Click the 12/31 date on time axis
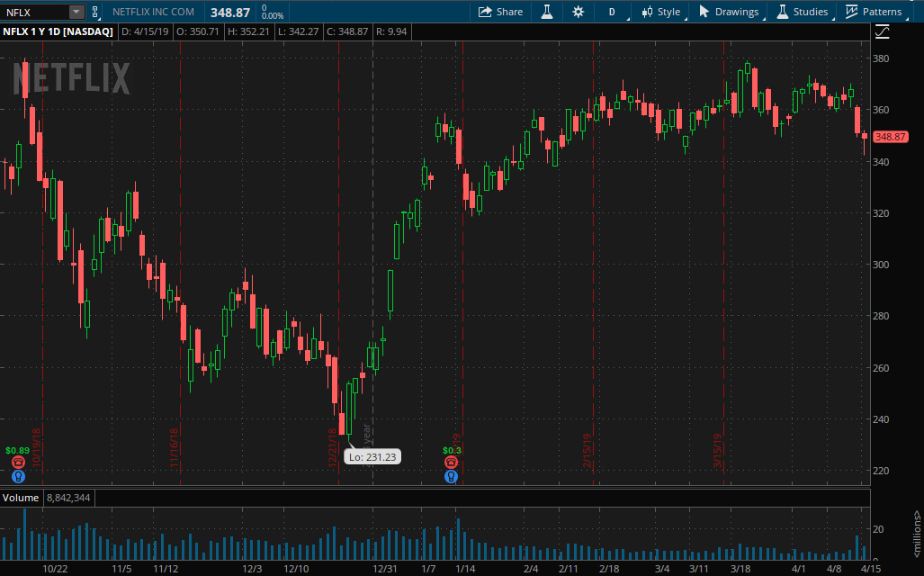924x576 pixels. pos(385,569)
